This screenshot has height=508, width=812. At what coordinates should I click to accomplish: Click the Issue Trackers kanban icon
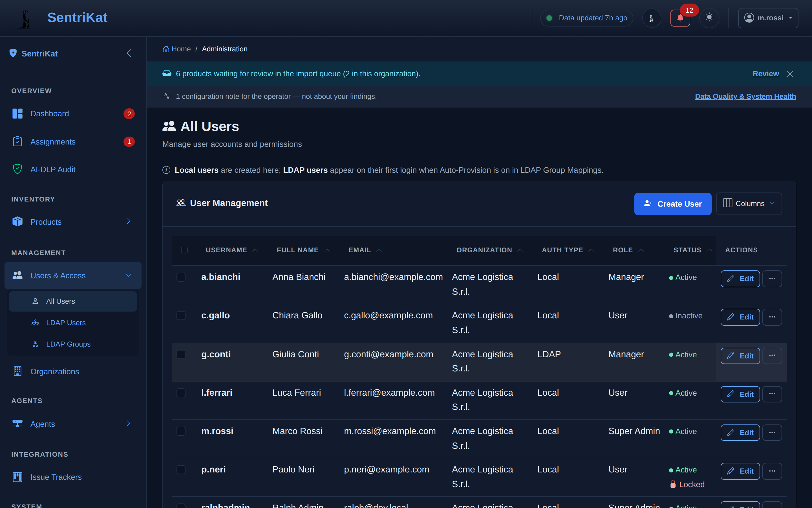coord(17,477)
